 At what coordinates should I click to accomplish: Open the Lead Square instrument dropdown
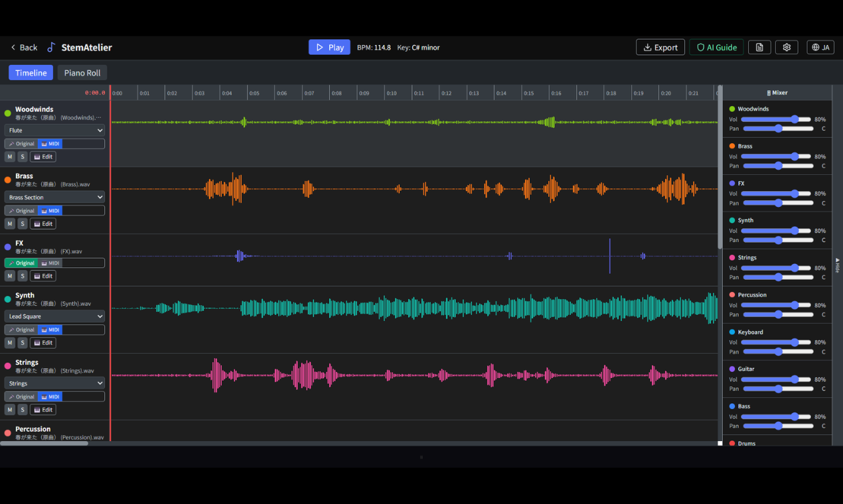coord(54,316)
